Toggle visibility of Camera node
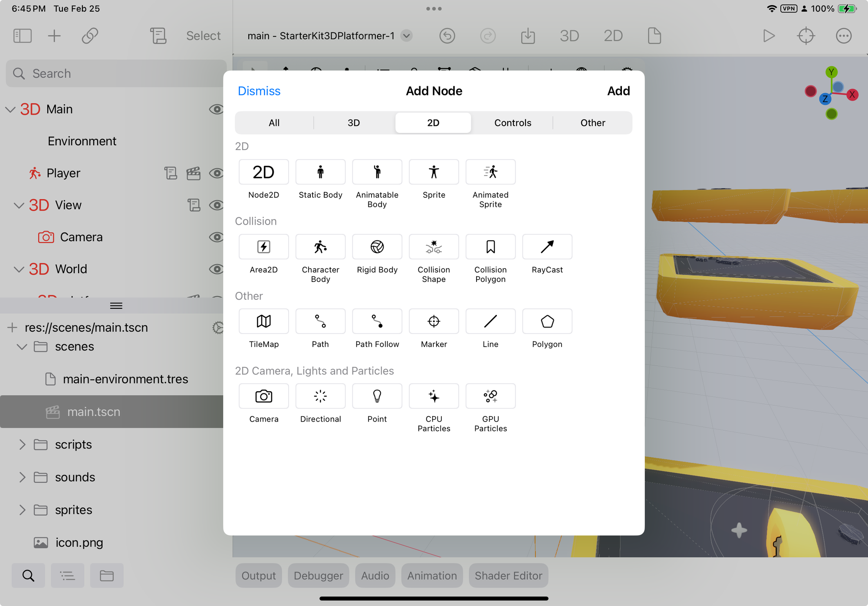 point(216,237)
